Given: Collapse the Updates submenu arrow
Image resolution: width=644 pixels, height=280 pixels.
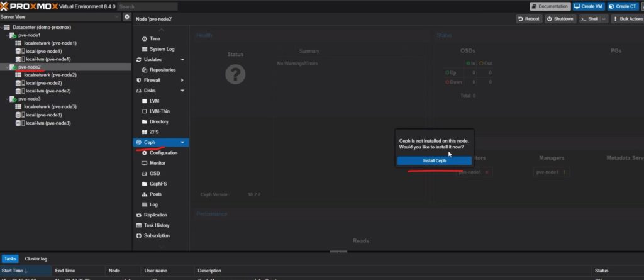Looking at the screenshot, I should [x=182, y=60].
